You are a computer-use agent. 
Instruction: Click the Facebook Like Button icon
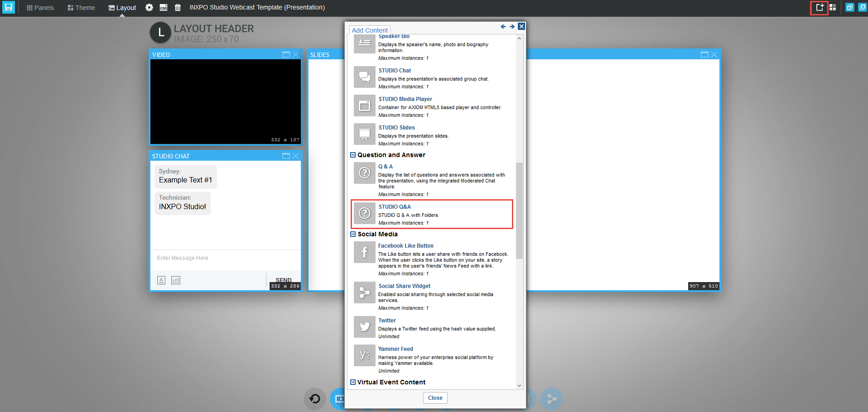(x=365, y=252)
